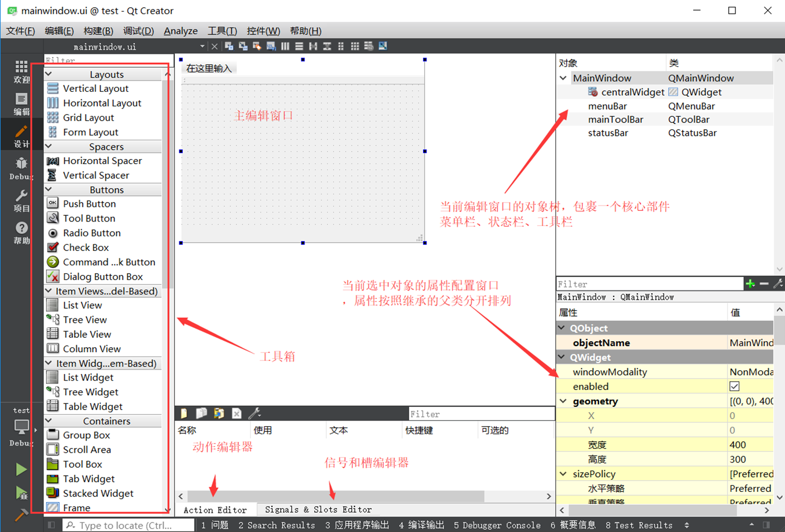Open the Analyze menu
The height and width of the screenshot is (532, 785).
click(x=180, y=31)
